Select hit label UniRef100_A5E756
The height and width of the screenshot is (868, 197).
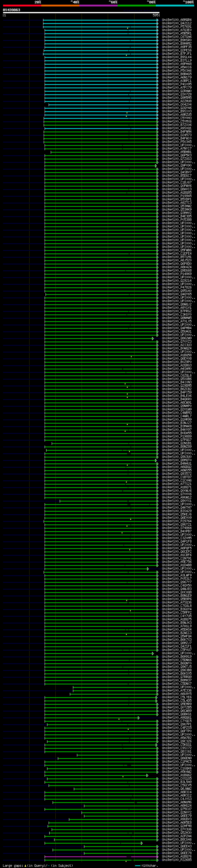pyautogui.click(x=176, y=562)
